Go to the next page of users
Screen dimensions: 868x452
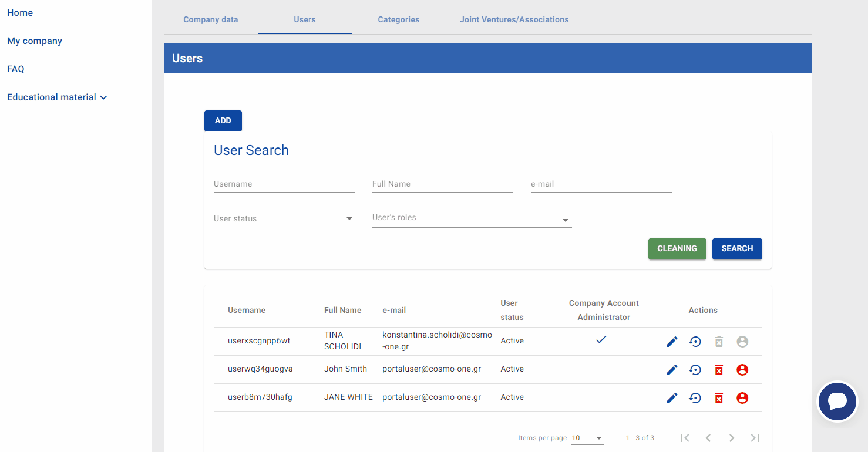tap(732, 438)
